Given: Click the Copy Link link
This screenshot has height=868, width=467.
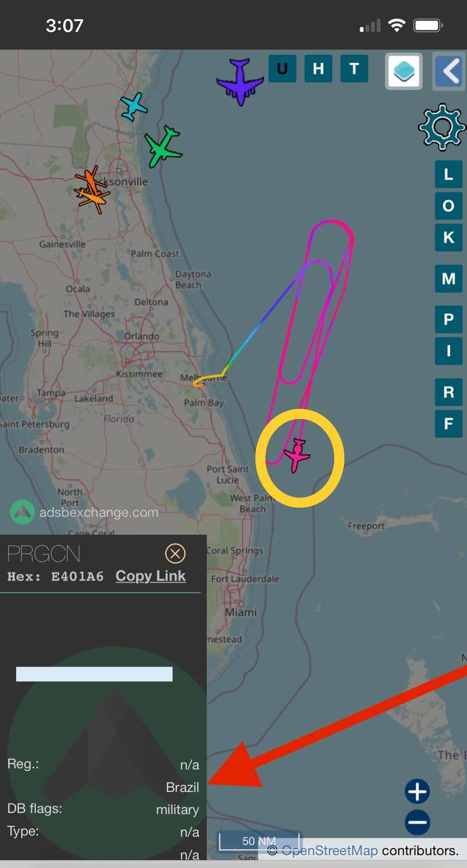Looking at the screenshot, I should [x=151, y=576].
